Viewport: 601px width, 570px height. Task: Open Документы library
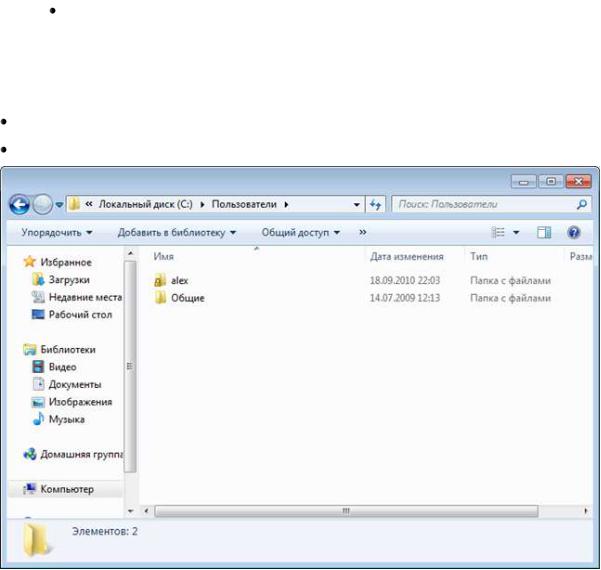[x=75, y=384]
